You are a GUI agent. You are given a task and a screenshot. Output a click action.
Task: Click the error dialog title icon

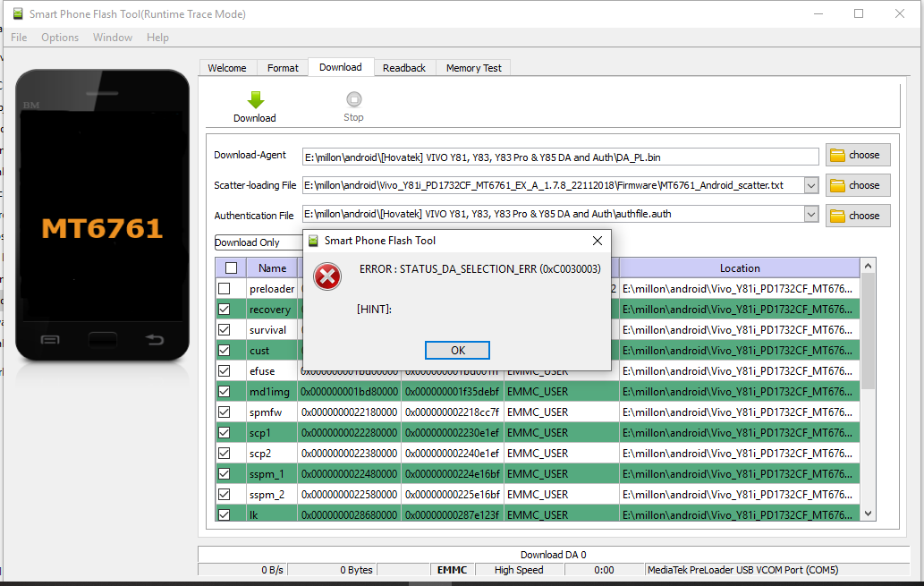pos(313,241)
